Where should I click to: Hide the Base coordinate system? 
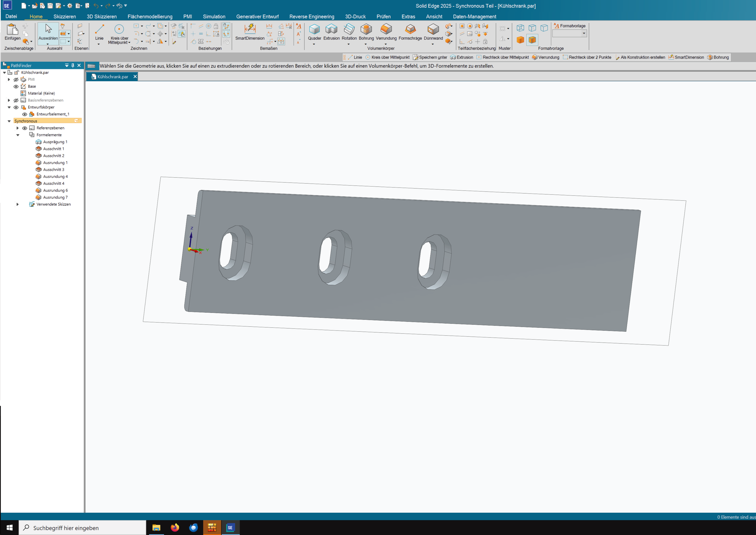click(16, 86)
